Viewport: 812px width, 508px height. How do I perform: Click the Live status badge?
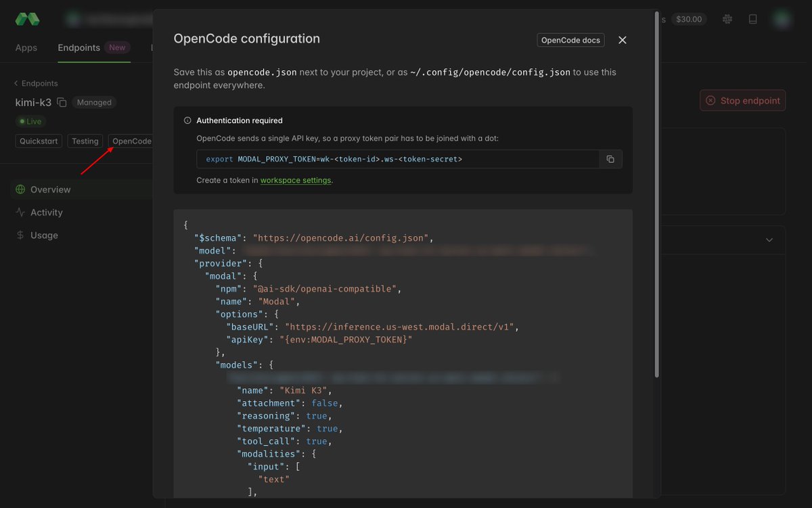30,122
